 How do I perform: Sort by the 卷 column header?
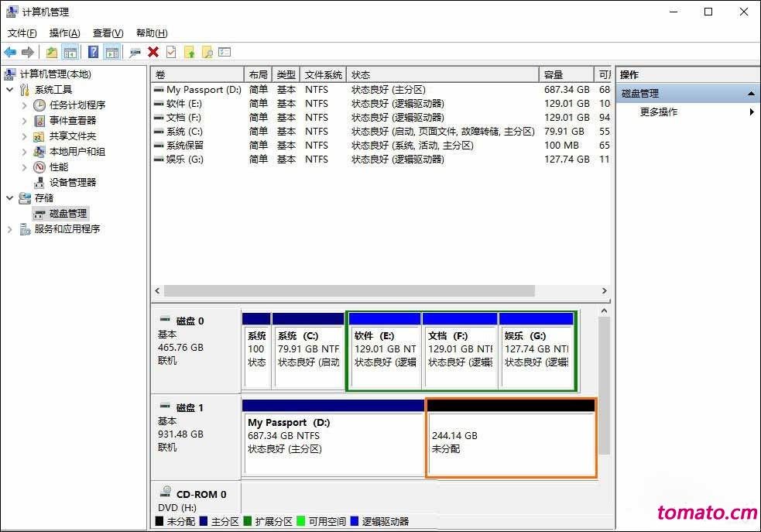click(x=197, y=75)
